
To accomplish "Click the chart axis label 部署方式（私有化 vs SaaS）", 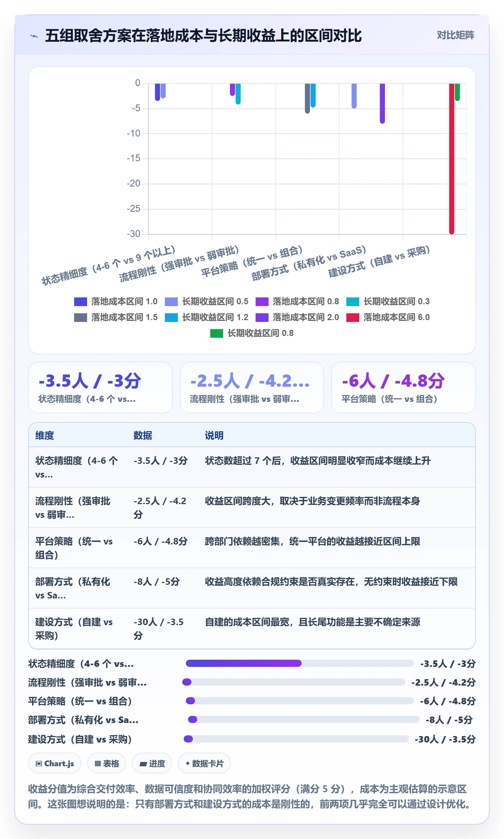I will 309,263.
